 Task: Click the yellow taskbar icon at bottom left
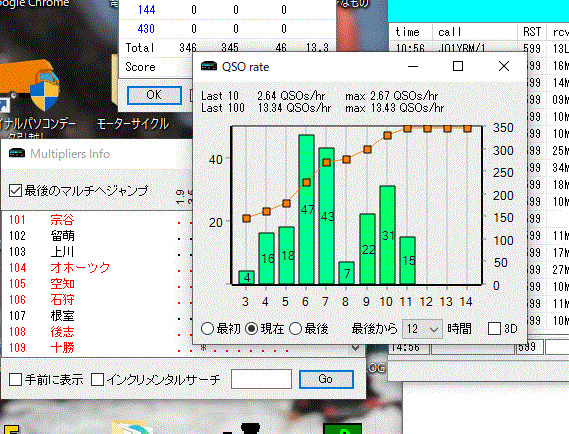pos(10,429)
